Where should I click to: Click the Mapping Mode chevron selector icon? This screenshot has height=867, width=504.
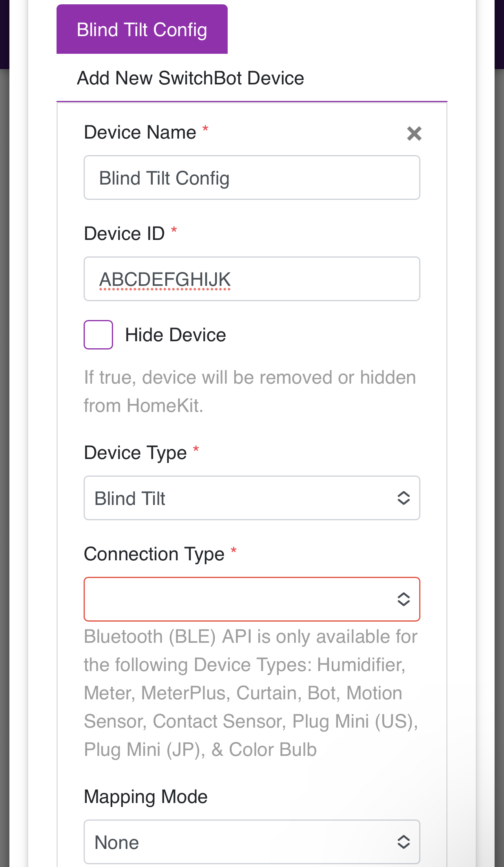[x=404, y=842]
